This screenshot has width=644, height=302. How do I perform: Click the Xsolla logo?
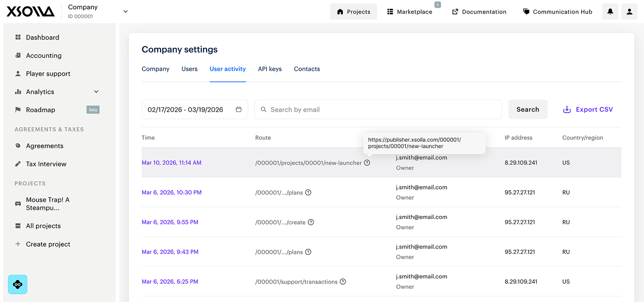click(x=31, y=12)
